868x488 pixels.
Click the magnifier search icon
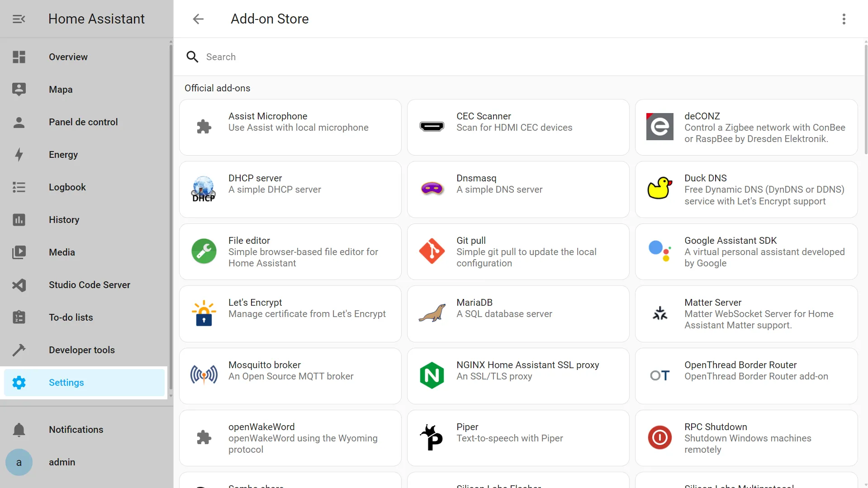(x=192, y=57)
